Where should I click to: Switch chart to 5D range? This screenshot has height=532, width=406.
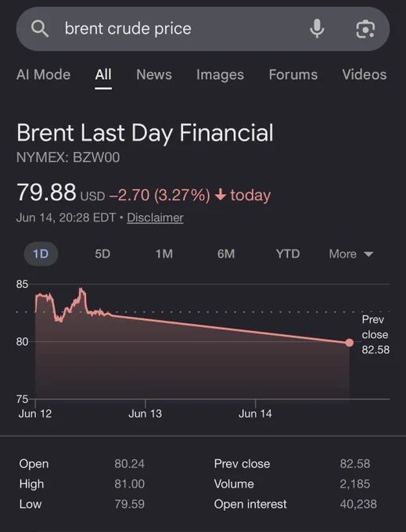[102, 253]
